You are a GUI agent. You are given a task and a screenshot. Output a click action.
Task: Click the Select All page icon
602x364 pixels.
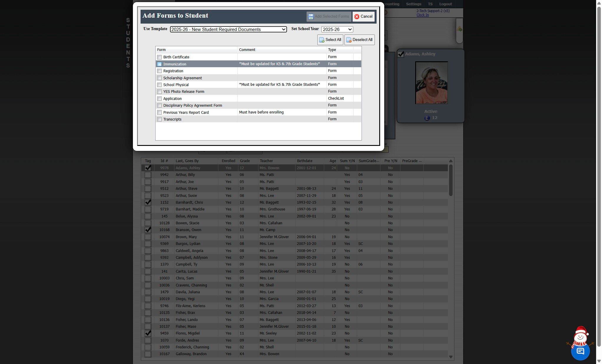pyautogui.click(x=322, y=40)
